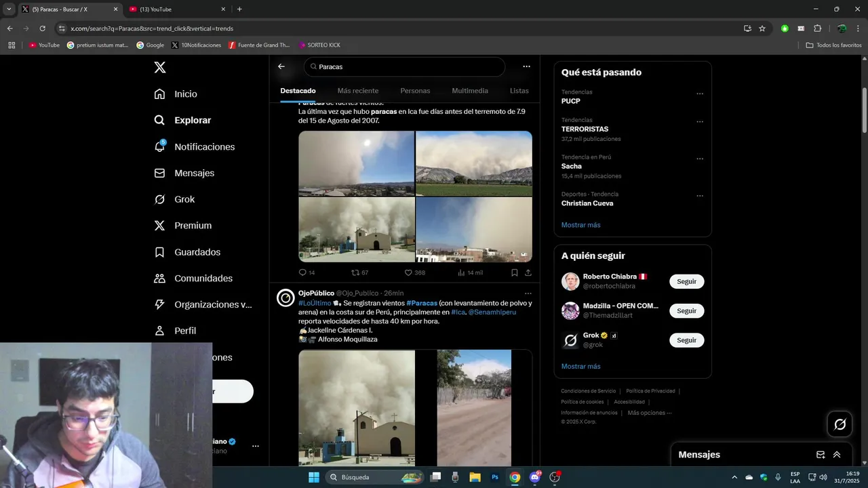Follow Madzilla - OPEN COM account
This screenshot has height=488, width=868.
pyautogui.click(x=686, y=310)
